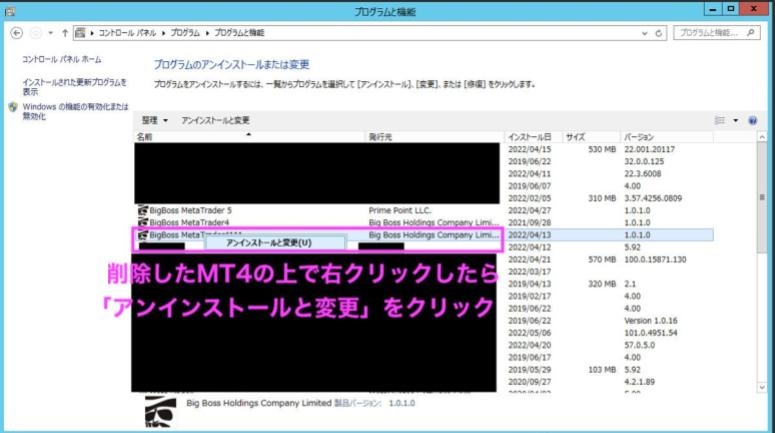Select アンインストールと変更(U) in context menu
This screenshot has width=775, height=433.
click(269, 243)
